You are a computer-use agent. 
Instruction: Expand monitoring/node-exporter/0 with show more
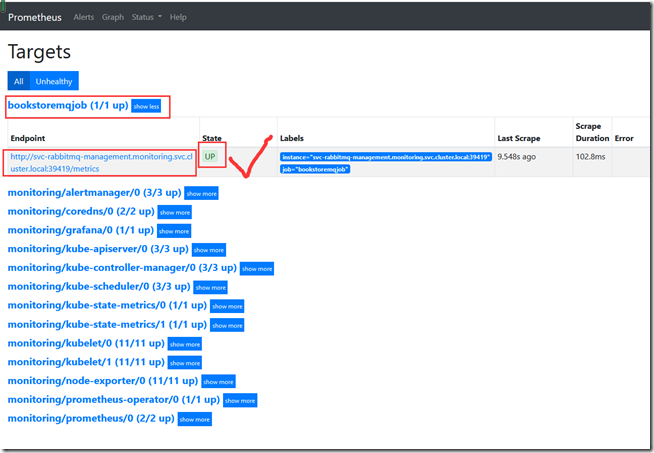(218, 382)
